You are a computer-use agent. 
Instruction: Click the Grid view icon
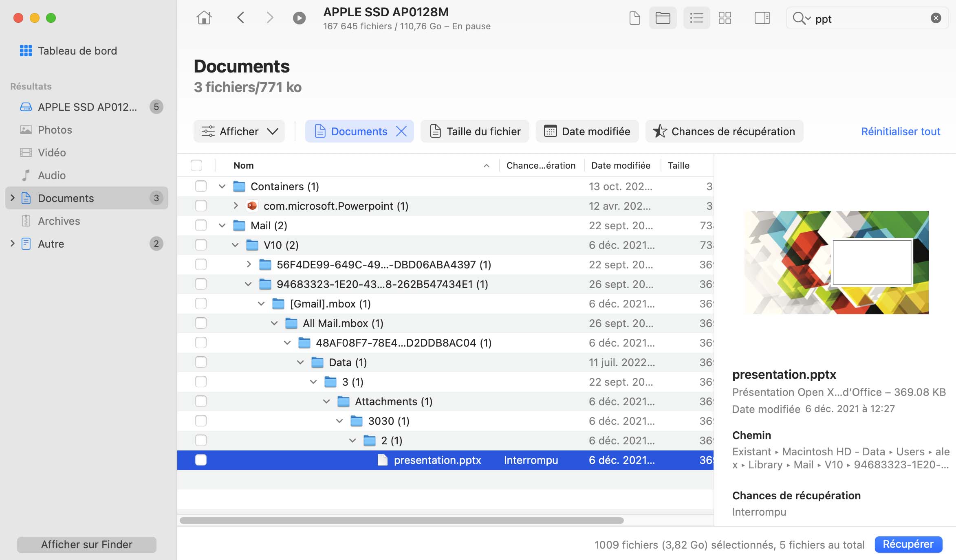click(x=726, y=18)
